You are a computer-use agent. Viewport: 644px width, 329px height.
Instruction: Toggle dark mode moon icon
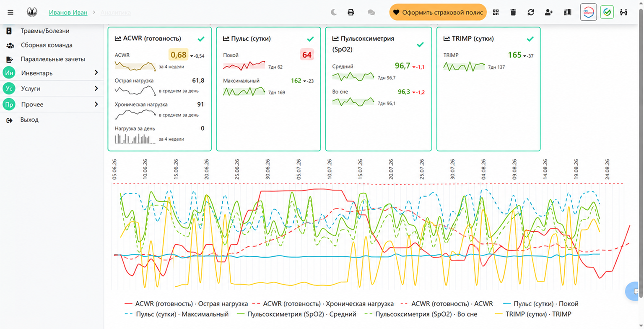click(334, 12)
